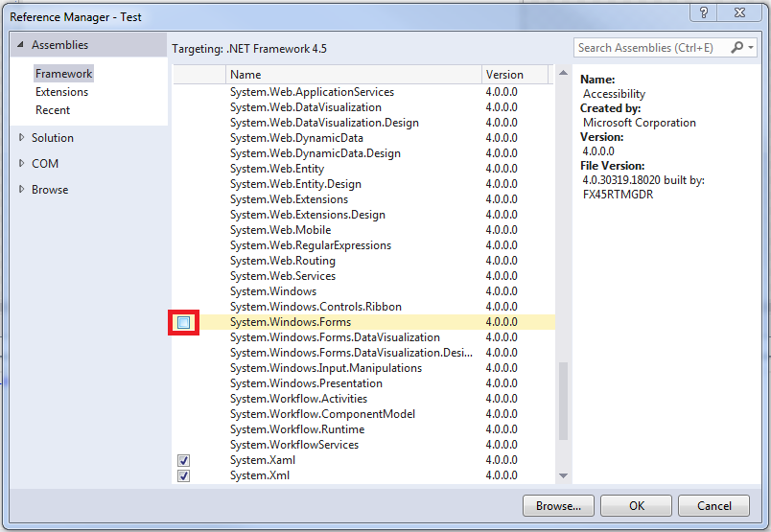The width and height of the screenshot is (771, 532).
Task: Sort by the Name column header
Action: [x=354, y=74]
